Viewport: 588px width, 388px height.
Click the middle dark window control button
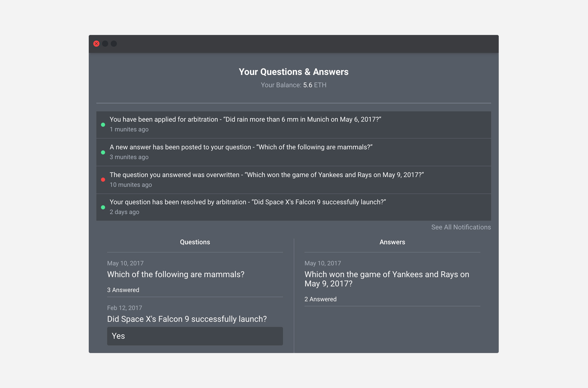coord(105,44)
